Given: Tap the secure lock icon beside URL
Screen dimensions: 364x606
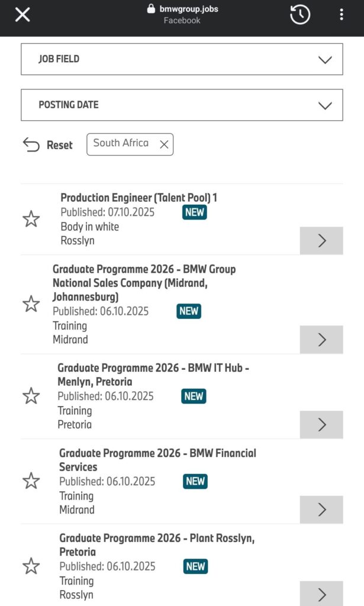Looking at the screenshot, I should pyautogui.click(x=151, y=9).
